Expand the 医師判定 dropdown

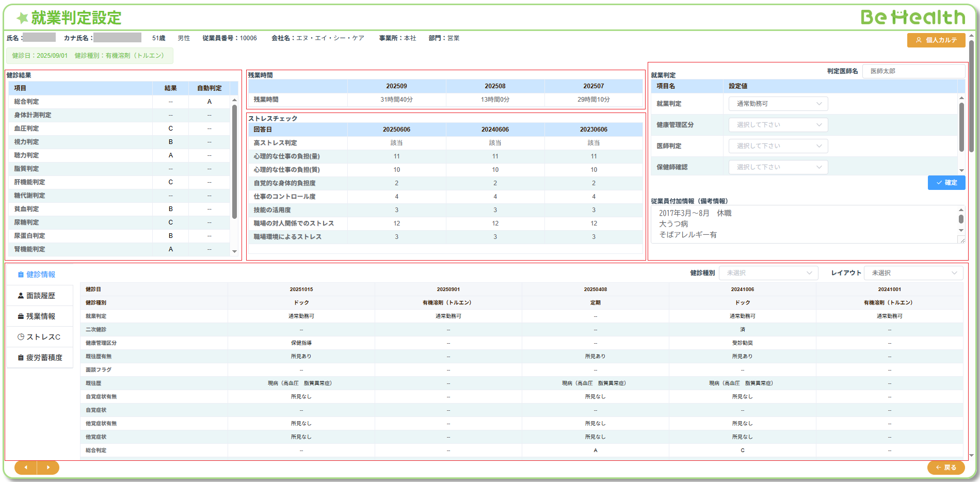pyautogui.click(x=778, y=146)
